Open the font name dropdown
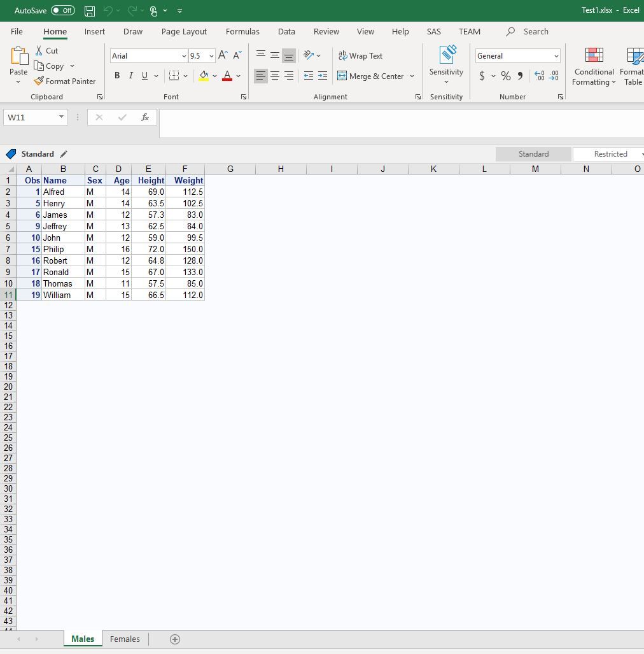 [183, 56]
